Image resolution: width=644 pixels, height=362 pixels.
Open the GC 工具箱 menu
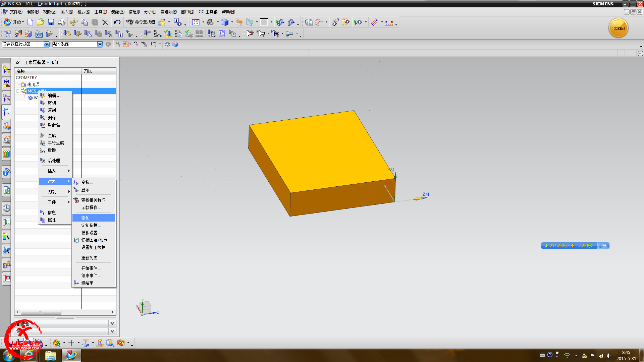click(208, 12)
